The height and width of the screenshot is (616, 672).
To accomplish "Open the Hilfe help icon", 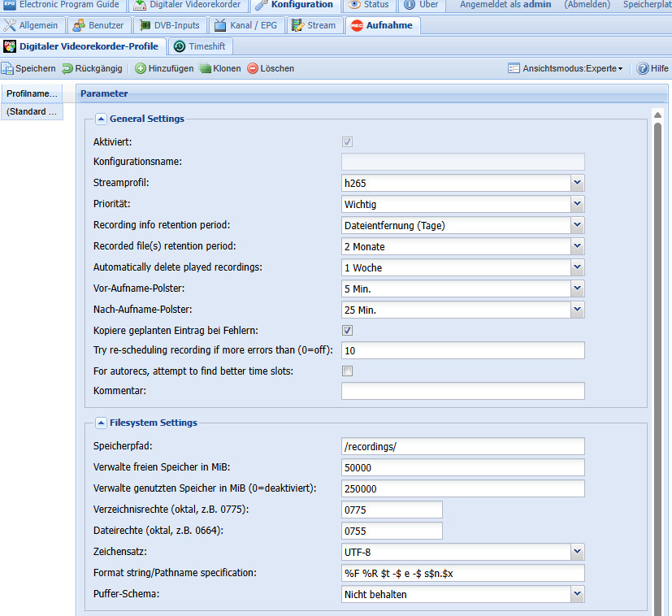I will tap(642, 69).
